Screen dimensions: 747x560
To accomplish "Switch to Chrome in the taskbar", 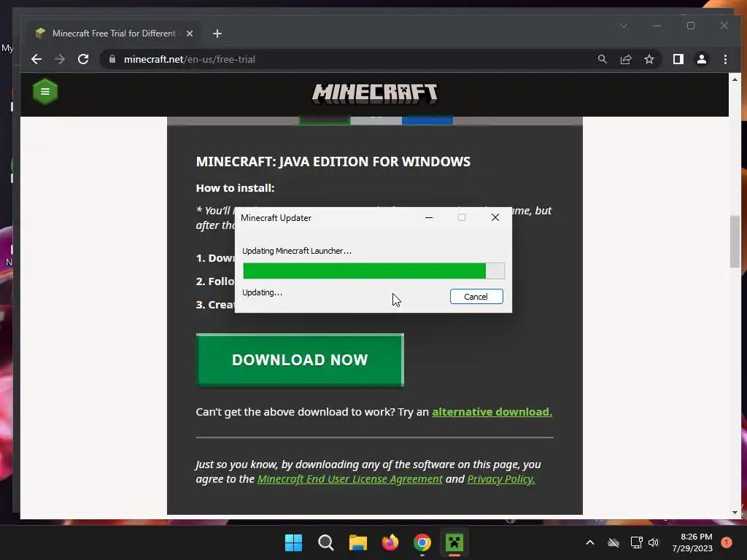I will [x=422, y=542].
